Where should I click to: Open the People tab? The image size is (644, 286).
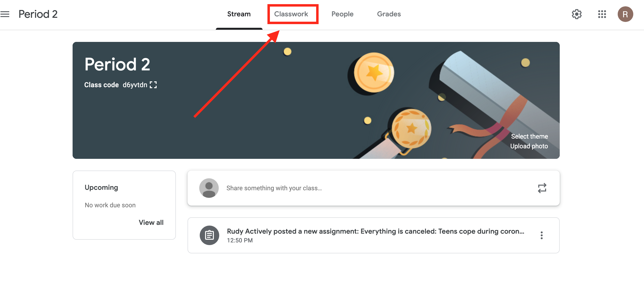pos(342,14)
